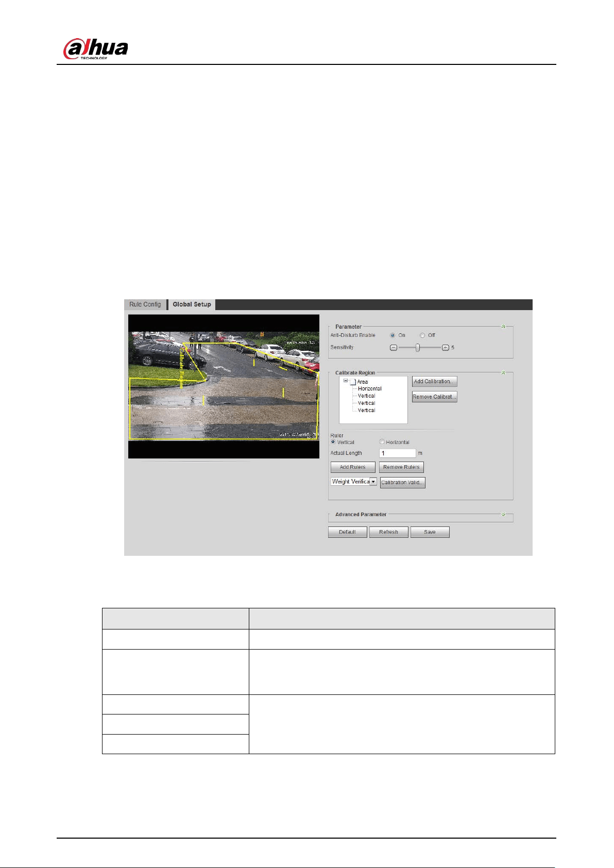
Task: Click the Dahua logo in header
Action: pos(95,49)
